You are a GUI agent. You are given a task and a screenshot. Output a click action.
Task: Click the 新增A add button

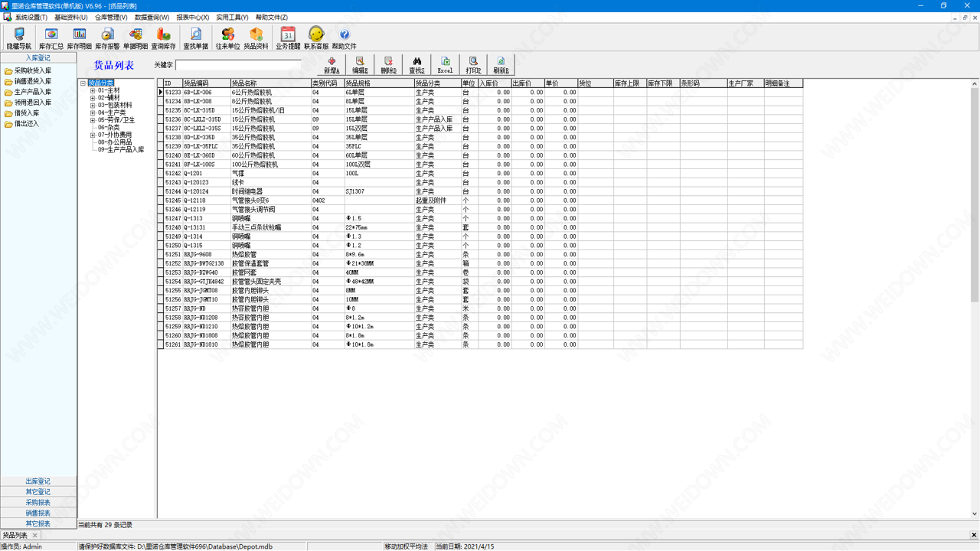[x=332, y=65]
